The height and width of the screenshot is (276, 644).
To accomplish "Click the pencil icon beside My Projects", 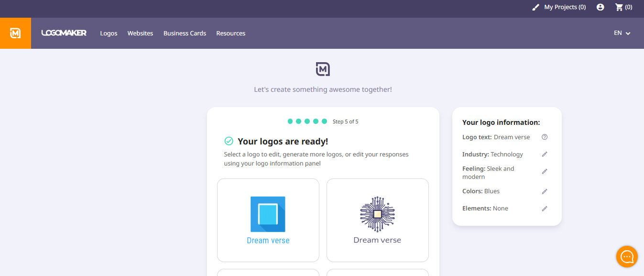I will 535,7.
